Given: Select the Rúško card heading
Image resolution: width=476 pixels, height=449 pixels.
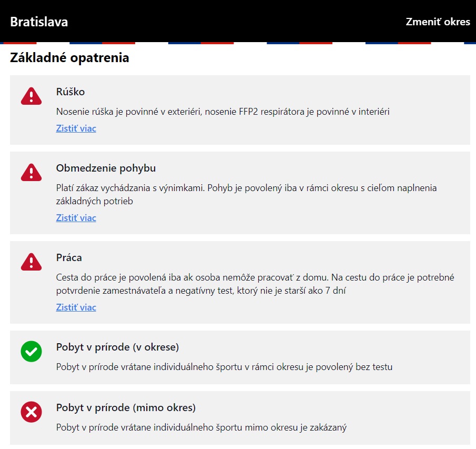Looking at the screenshot, I should pos(70,92).
